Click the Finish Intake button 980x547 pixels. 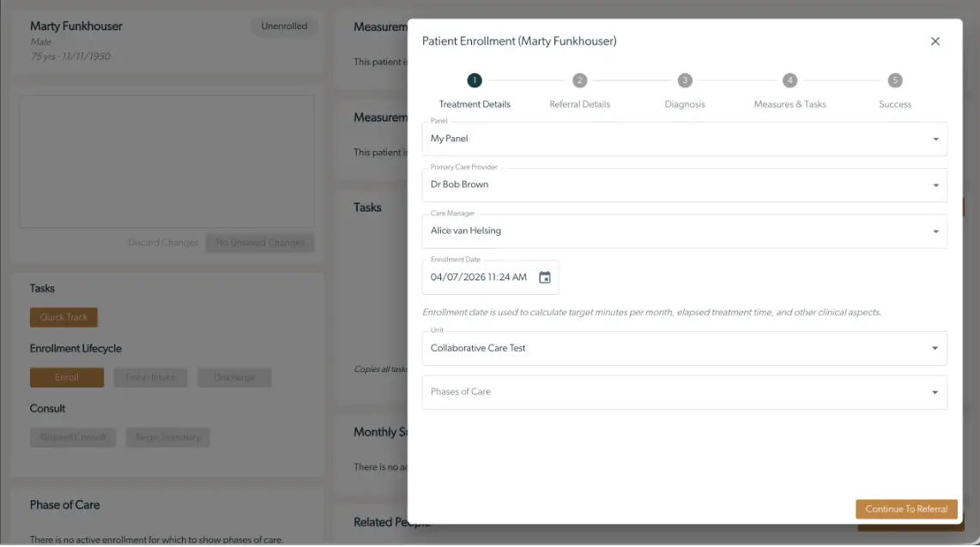[x=150, y=377]
